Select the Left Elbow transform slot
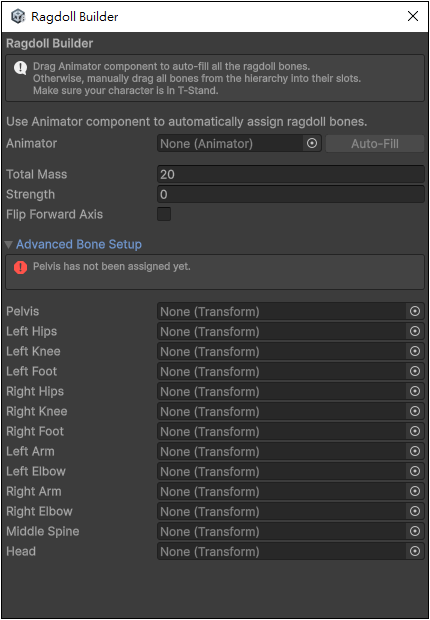This screenshot has height=620, width=430. [282, 472]
